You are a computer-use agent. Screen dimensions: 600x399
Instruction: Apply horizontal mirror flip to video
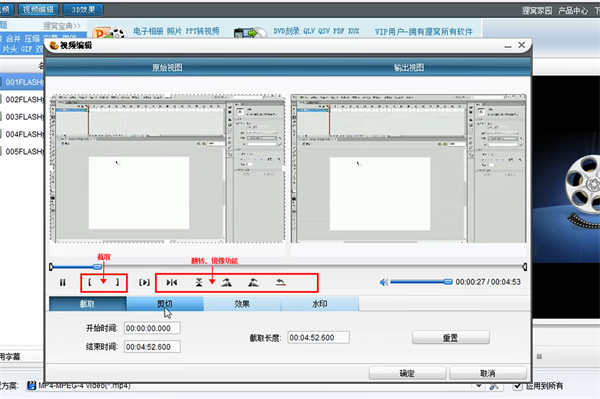pos(171,283)
